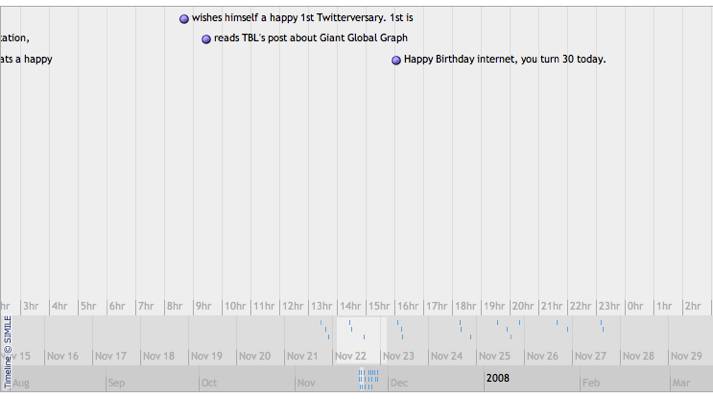Click the marker beside the Twitterversary event
713x399 pixels.
184,19
